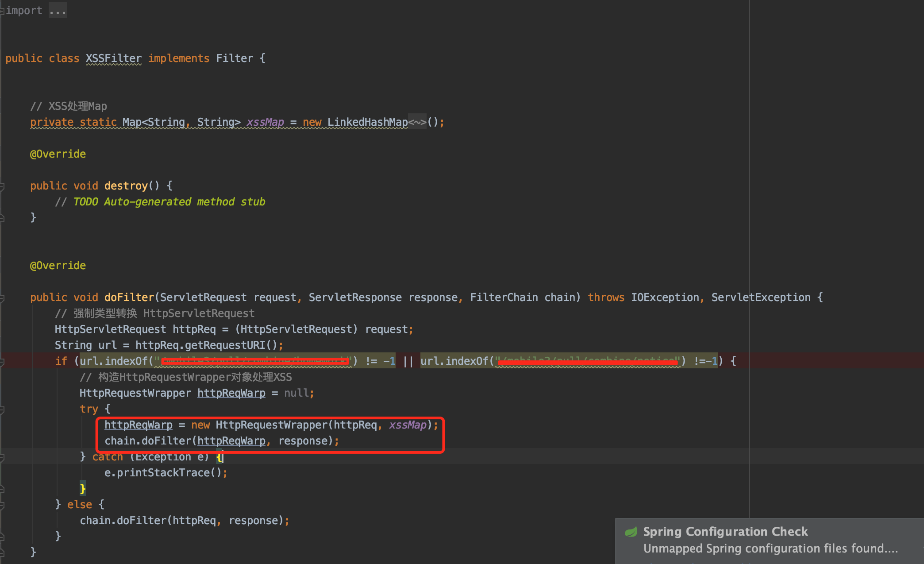Click the 'throws' keyword
The height and width of the screenshot is (564, 924).
[606, 297]
